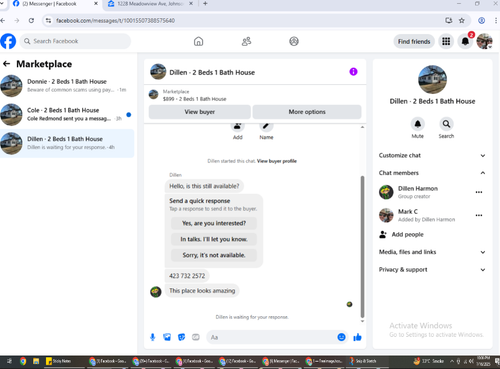Viewport: 500px width, 369px height.
Task: Click the chat conversation scrollbar
Action: (x=362, y=247)
